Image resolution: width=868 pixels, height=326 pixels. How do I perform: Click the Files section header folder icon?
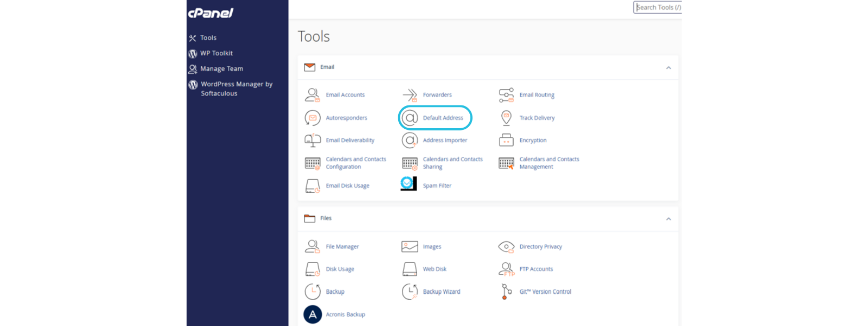(310, 218)
